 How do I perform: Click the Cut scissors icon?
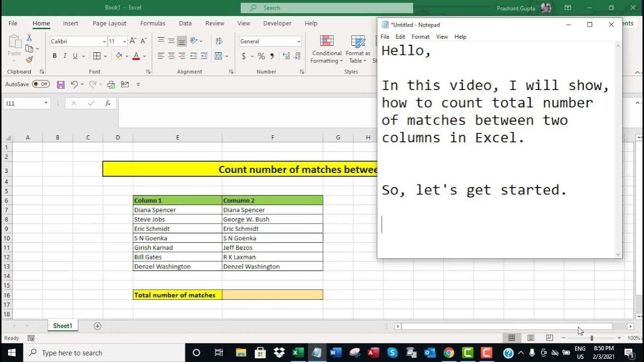[x=29, y=38]
